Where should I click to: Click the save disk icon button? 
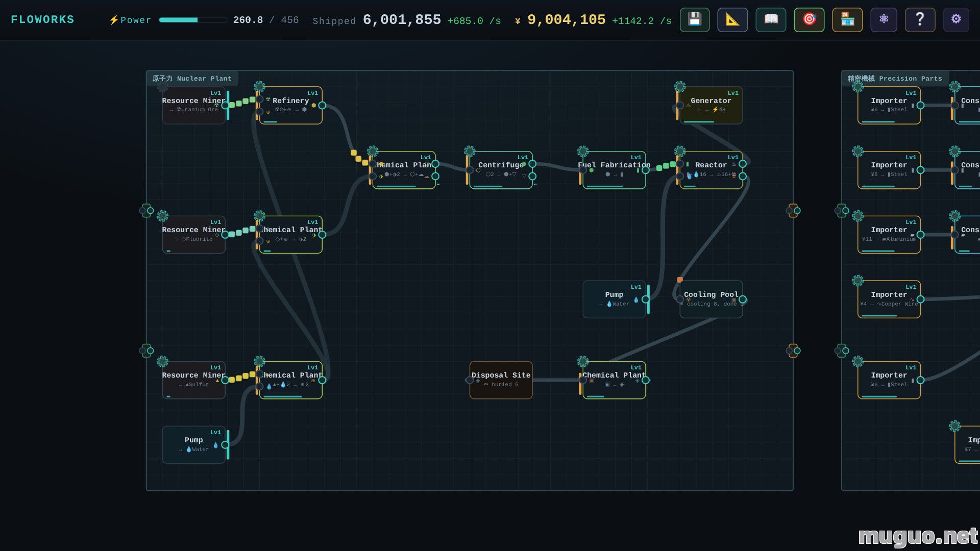tap(695, 20)
